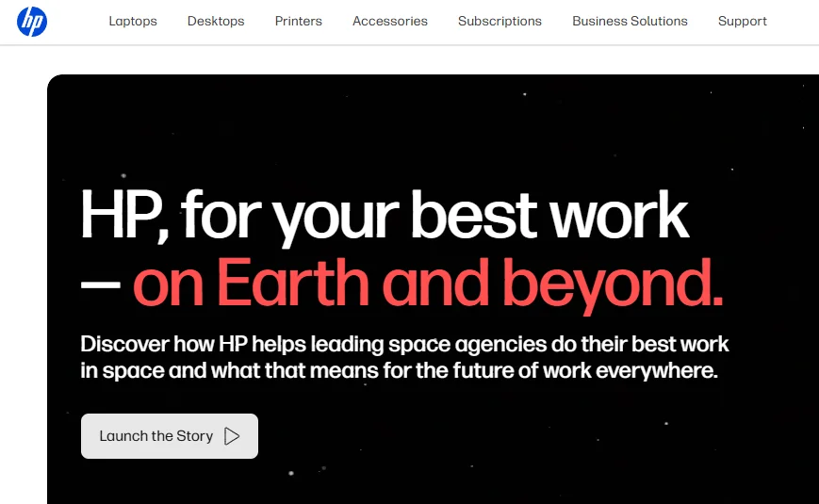Image resolution: width=819 pixels, height=504 pixels.
Task: Click the "HP, for your best work" headline
Action: coord(385,216)
